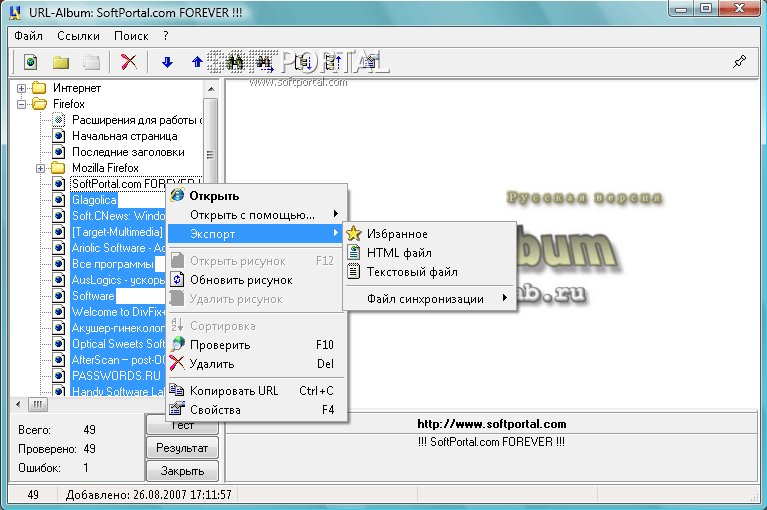The width and height of the screenshot is (767, 510).
Task: Click the find next binoculars icon
Action: [x=265, y=62]
